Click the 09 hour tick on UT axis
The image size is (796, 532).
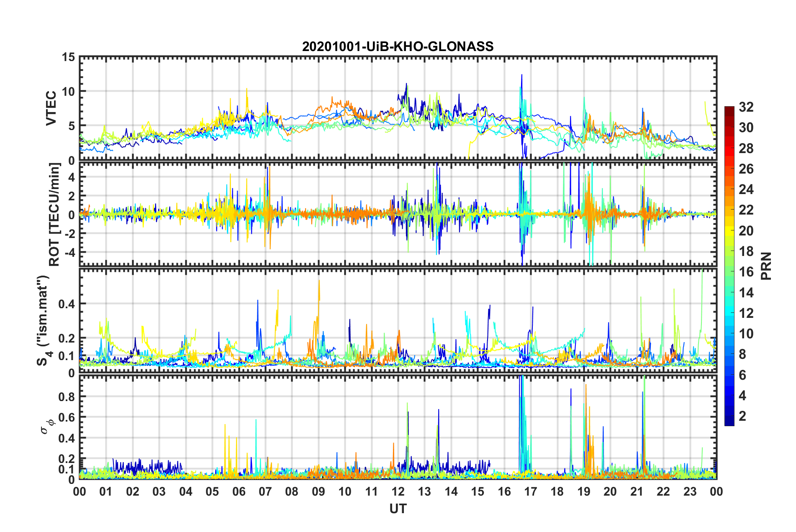coord(318,491)
